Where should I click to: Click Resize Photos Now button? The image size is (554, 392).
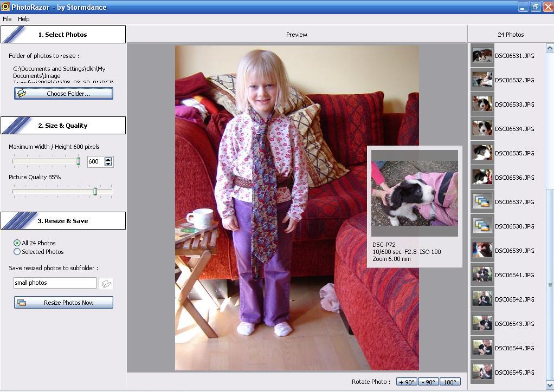pyautogui.click(x=63, y=302)
